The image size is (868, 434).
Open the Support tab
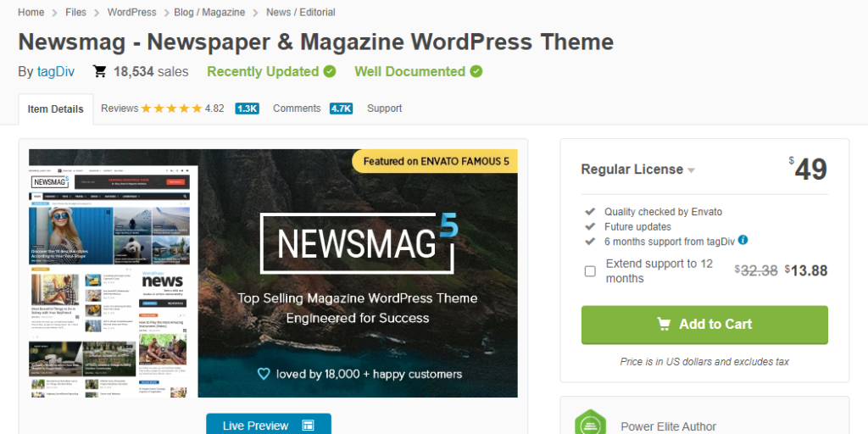click(384, 108)
